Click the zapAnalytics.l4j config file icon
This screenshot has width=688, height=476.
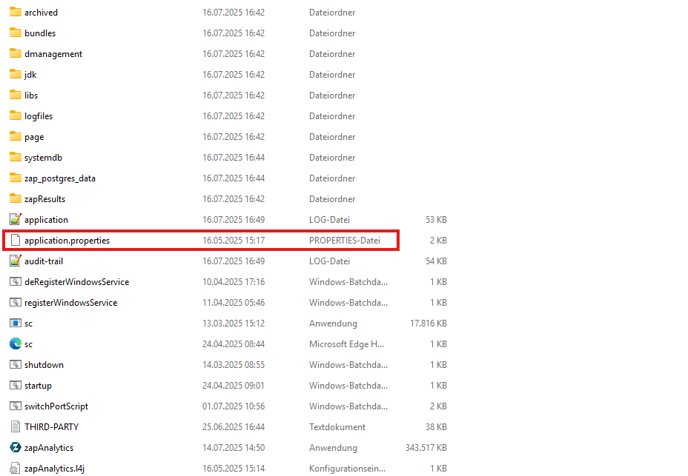[x=15, y=468]
